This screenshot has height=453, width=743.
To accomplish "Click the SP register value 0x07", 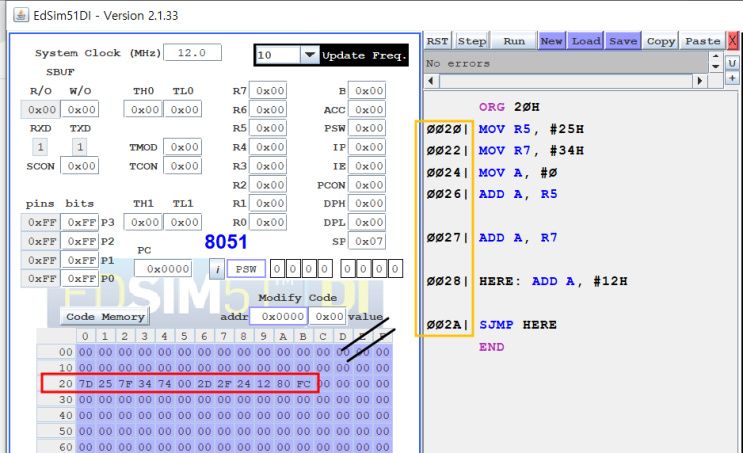I will [x=367, y=241].
